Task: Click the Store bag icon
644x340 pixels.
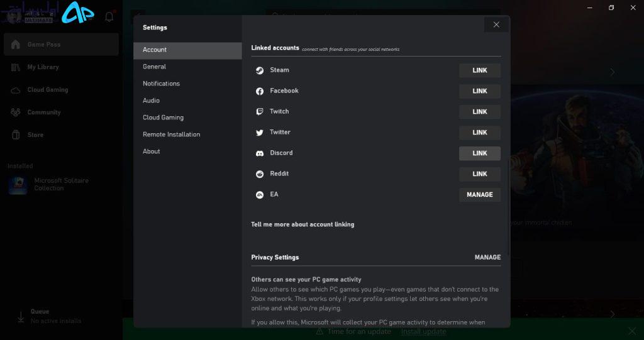Action: click(16, 134)
